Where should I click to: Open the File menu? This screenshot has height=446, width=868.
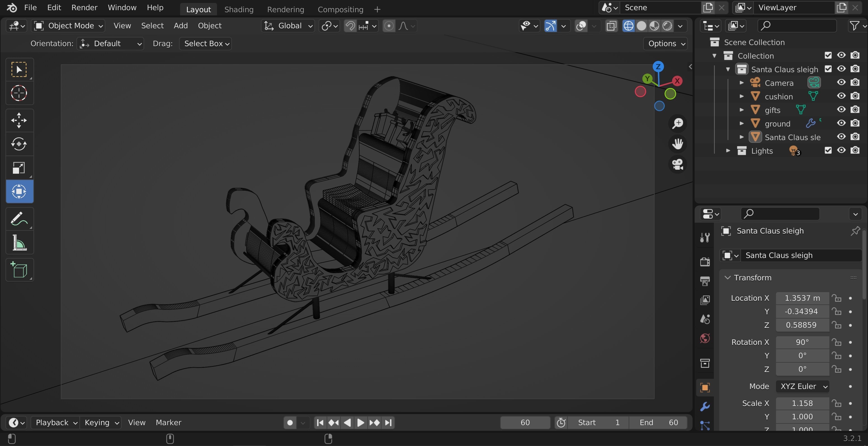pyautogui.click(x=30, y=7)
